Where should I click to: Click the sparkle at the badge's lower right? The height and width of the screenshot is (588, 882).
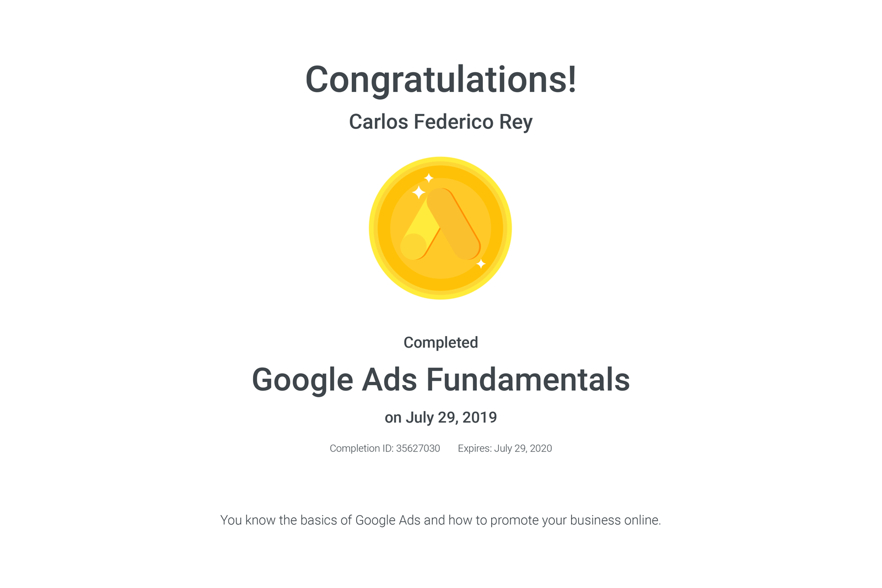tap(481, 264)
